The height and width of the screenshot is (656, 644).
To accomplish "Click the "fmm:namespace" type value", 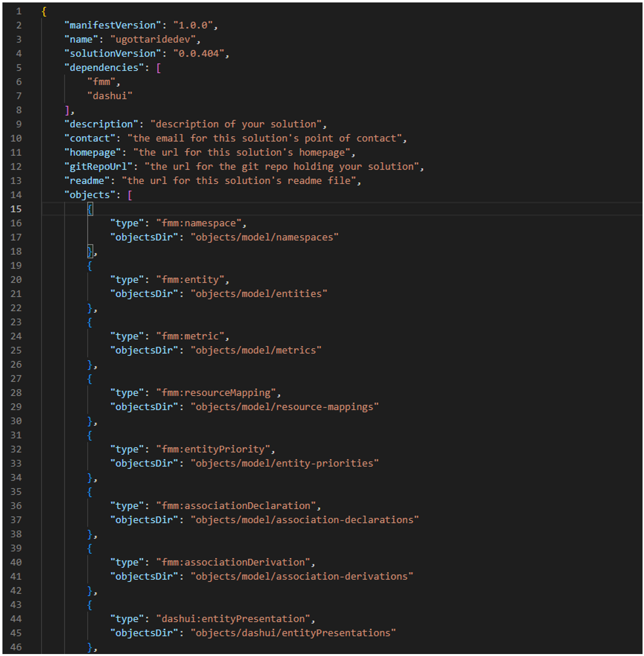I will coord(198,223).
